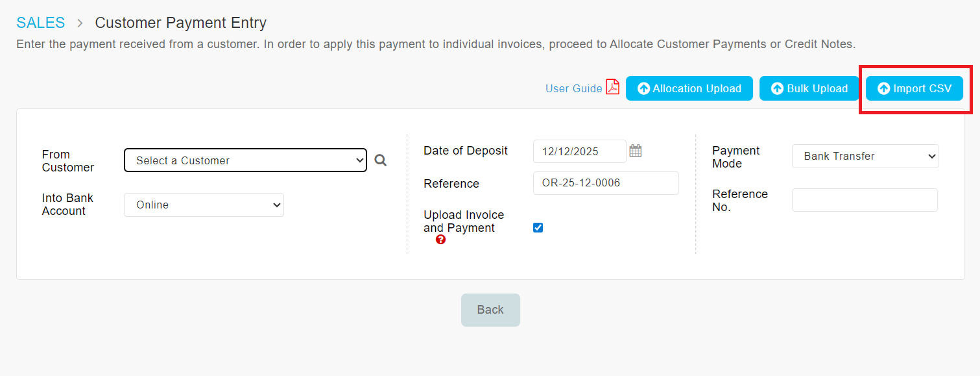The height and width of the screenshot is (376, 980).
Task: Click the upload arrow icon on Bulk Upload
Action: tap(777, 89)
